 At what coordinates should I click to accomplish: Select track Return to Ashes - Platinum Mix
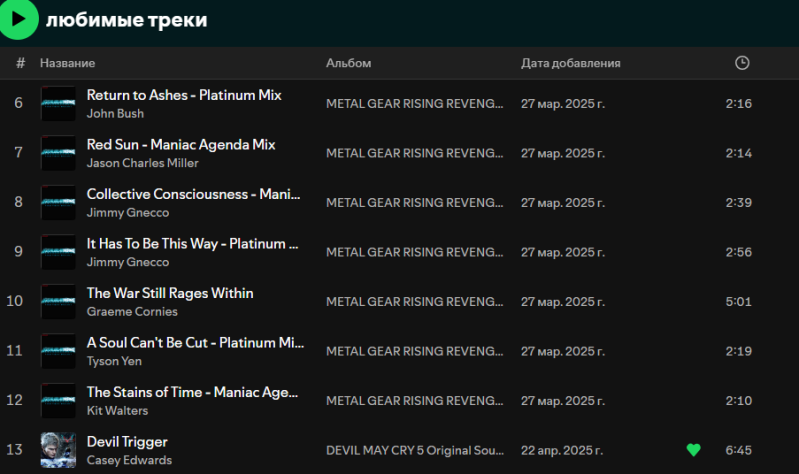pos(184,95)
